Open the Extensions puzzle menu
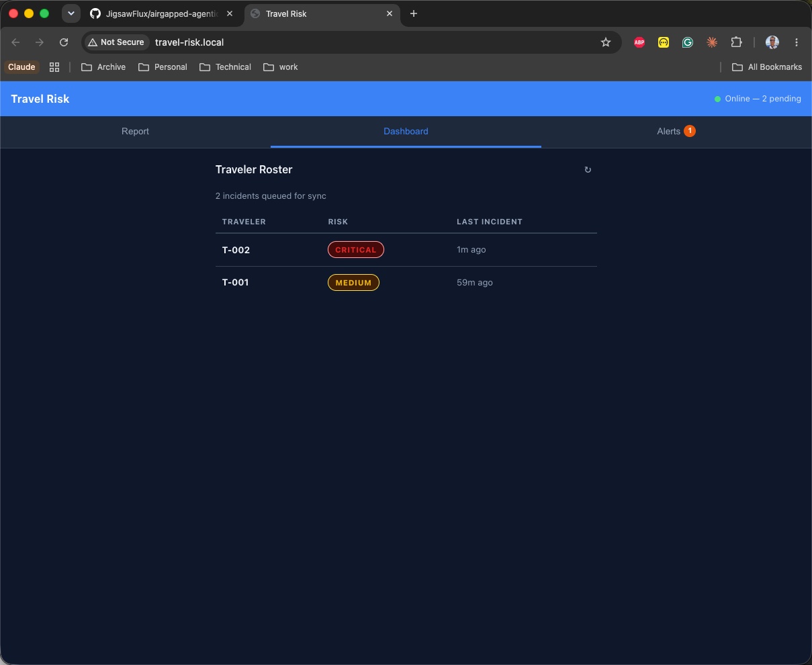The image size is (812, 665). 736,42
